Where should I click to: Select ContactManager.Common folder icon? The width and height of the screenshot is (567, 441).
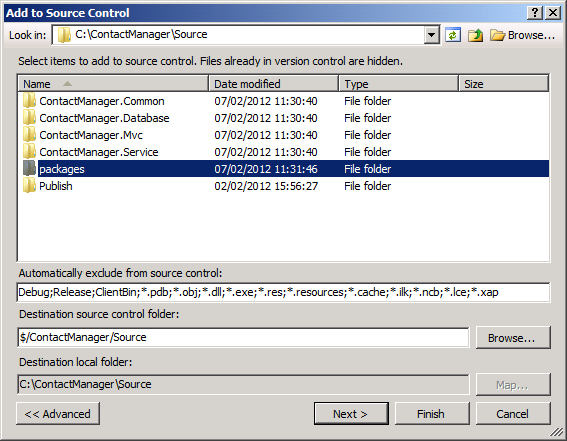[x=29, y=101]
